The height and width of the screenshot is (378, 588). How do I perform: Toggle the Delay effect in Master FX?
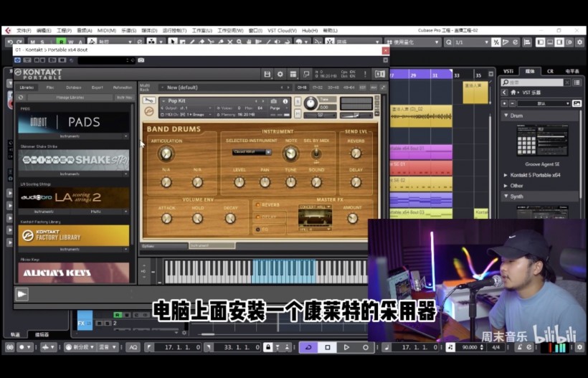[258, 217]
